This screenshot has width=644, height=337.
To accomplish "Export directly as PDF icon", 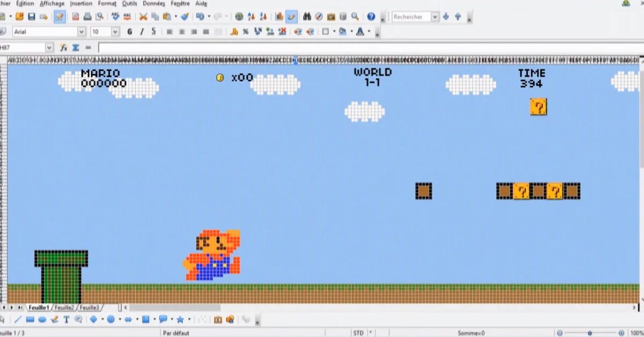I will 75,17.
